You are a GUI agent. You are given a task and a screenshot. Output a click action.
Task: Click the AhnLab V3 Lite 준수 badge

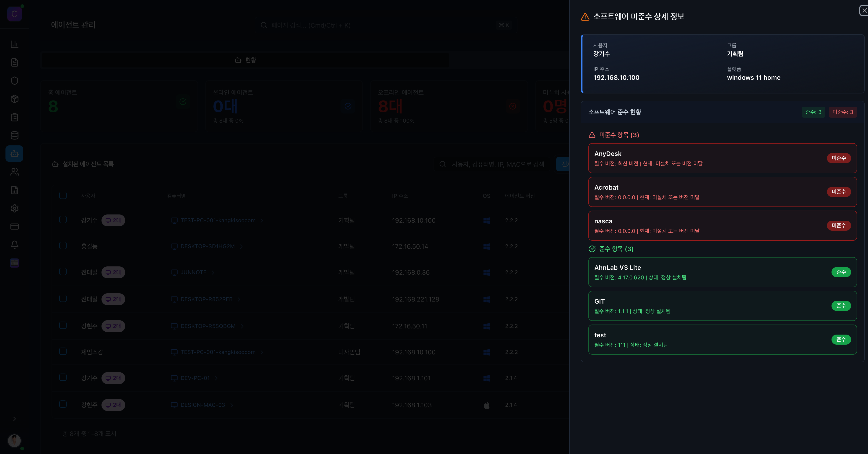coord(841,272)
